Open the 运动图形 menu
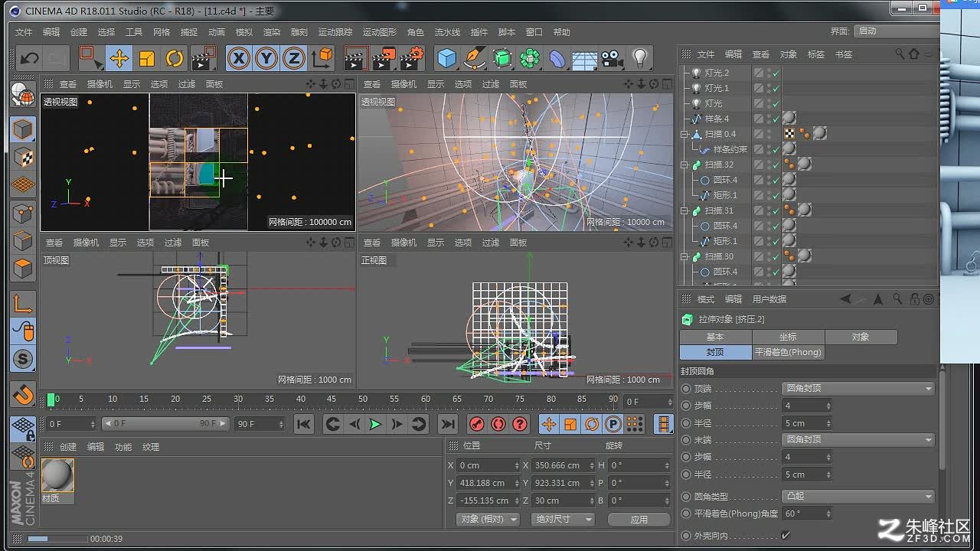 coord(380,32)
